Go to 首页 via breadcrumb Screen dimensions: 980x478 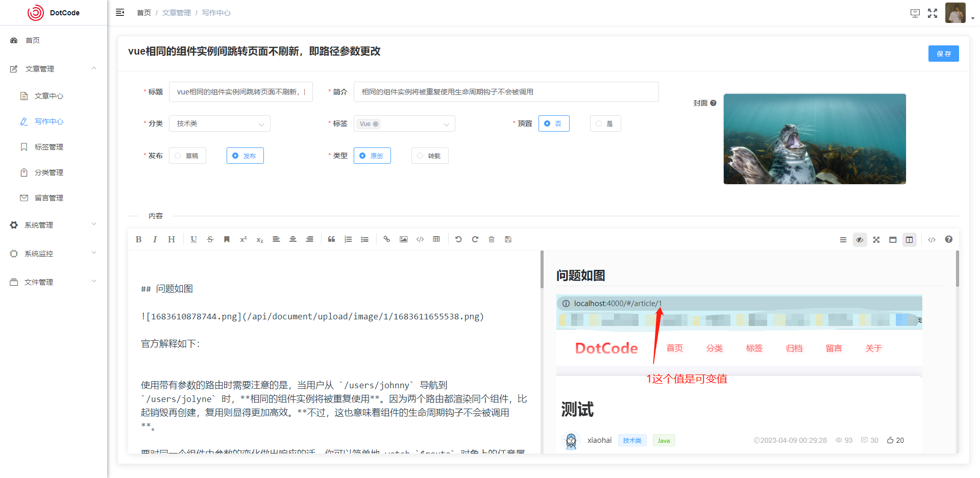click(x=144, y=13)
